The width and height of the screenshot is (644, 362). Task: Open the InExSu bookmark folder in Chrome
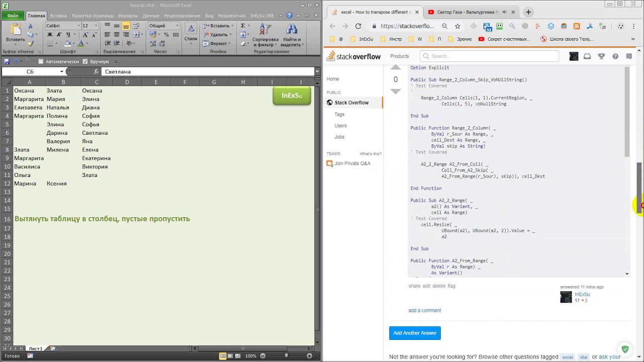(362, 39)
